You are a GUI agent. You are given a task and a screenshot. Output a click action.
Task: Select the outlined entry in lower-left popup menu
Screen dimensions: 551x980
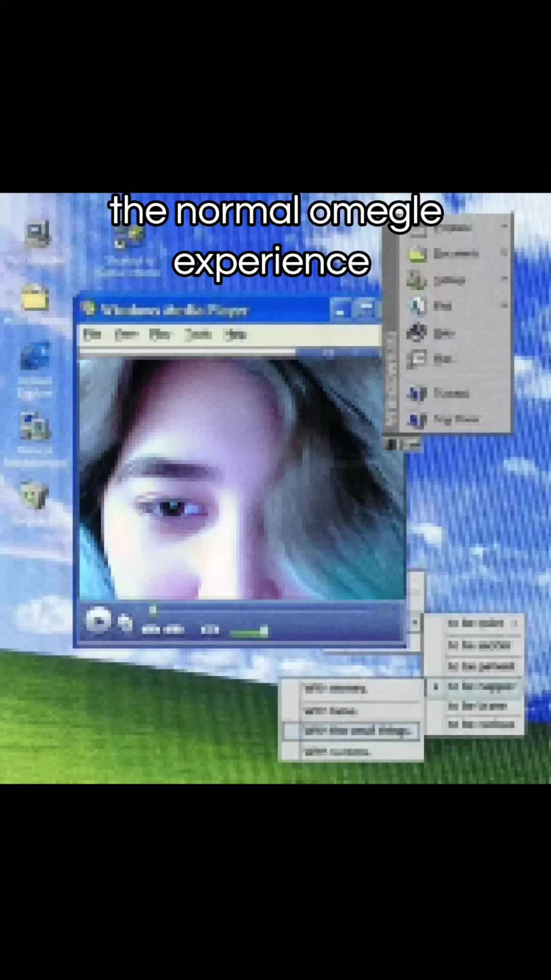(x=351, y=731)
